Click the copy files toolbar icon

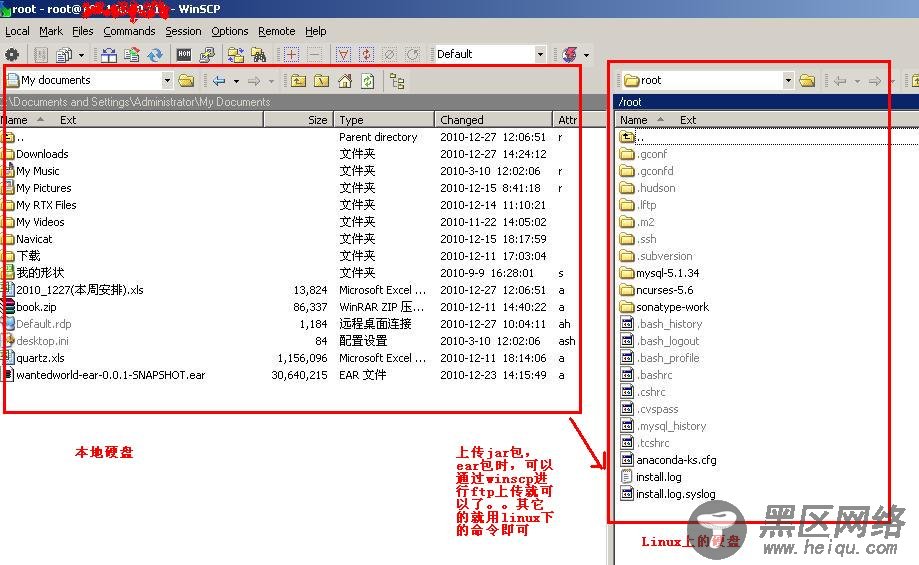point(63,55)
